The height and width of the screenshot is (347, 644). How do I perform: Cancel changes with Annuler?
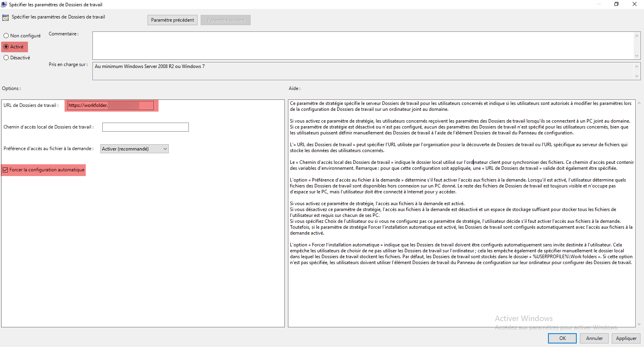(x=594, y=338)
